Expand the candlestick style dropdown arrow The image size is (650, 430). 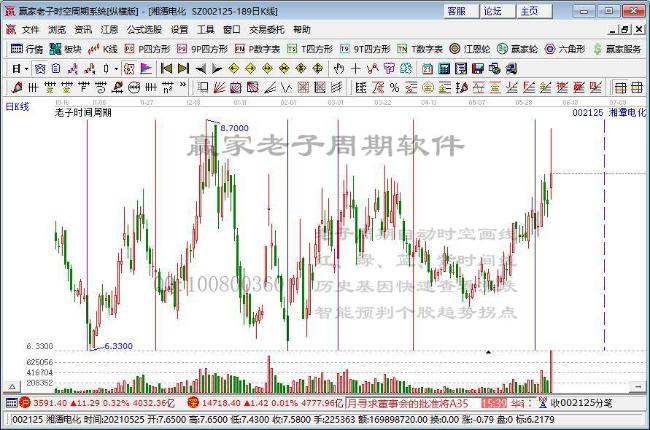click(116, 68)
